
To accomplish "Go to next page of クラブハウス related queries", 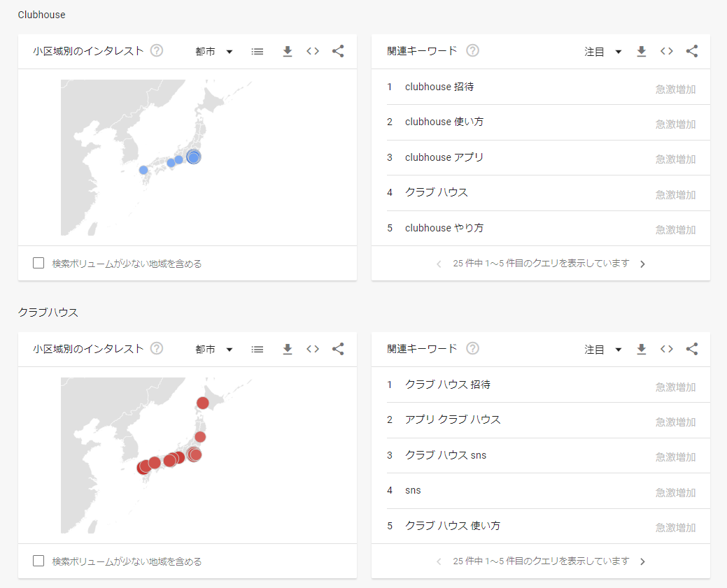I will [642, 561].
